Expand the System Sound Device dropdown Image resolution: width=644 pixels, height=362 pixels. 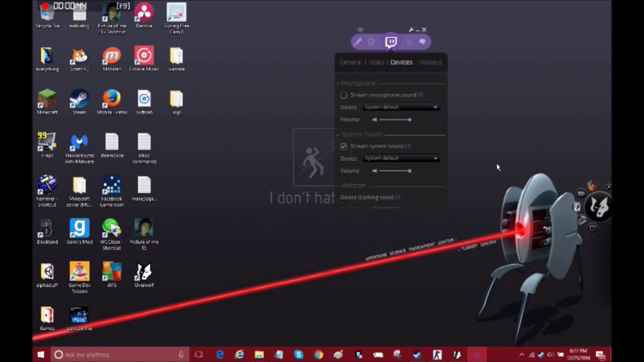click(x=401, y=158)
